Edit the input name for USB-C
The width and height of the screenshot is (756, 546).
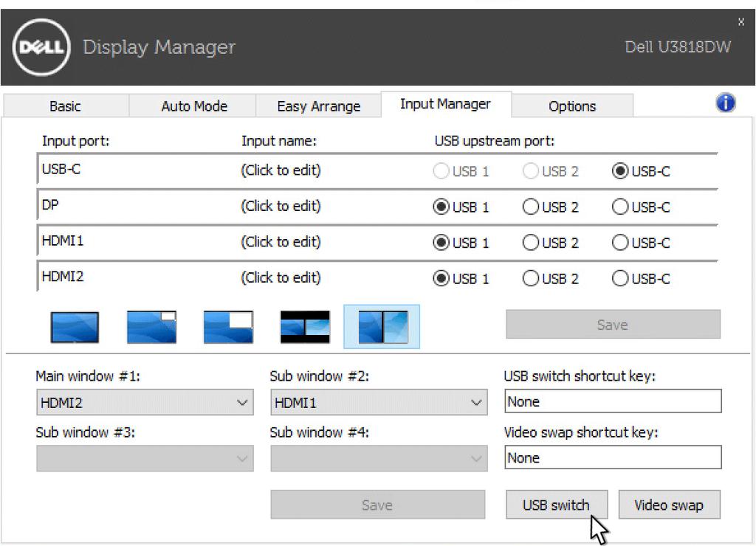[281, 170]
